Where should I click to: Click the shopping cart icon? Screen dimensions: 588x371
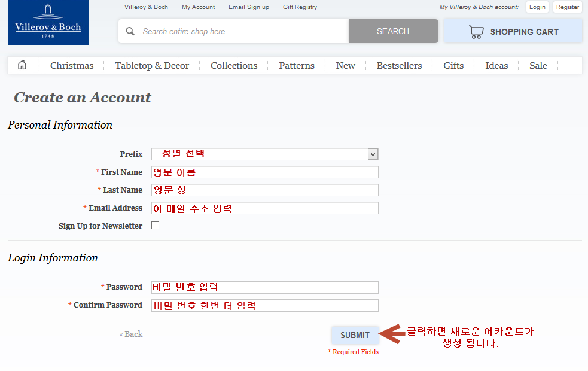point(476,32)
